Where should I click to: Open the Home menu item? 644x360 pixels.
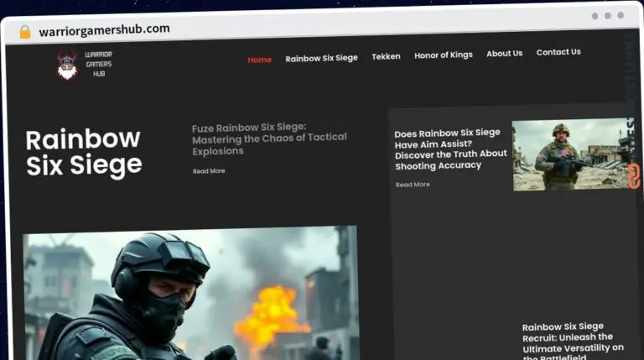(x=259, y=60)
